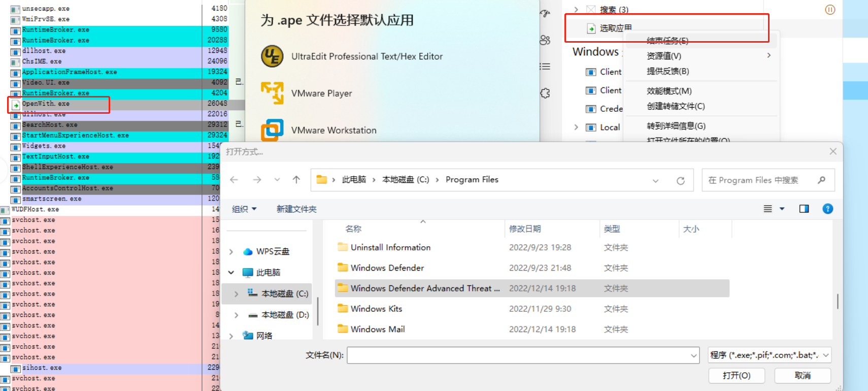Click the file list vertical scrollbar
The image size is (868, 391).
coord(838,301)
